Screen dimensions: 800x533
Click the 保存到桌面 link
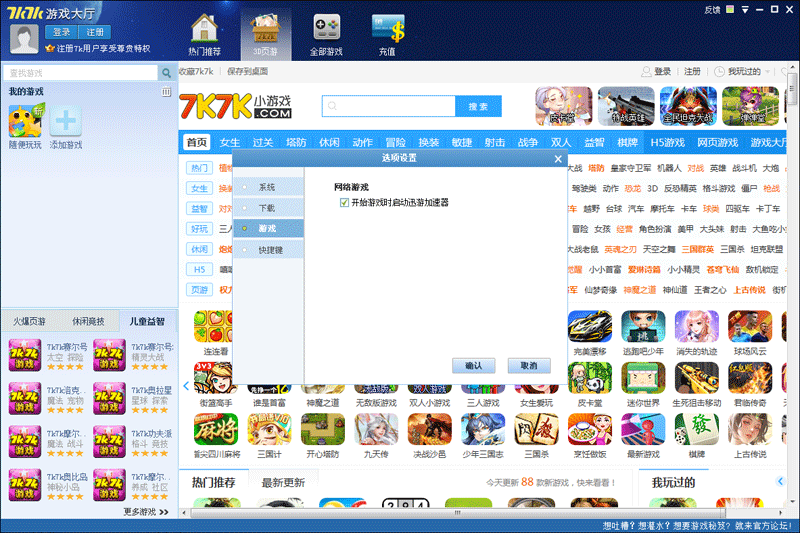247,71
